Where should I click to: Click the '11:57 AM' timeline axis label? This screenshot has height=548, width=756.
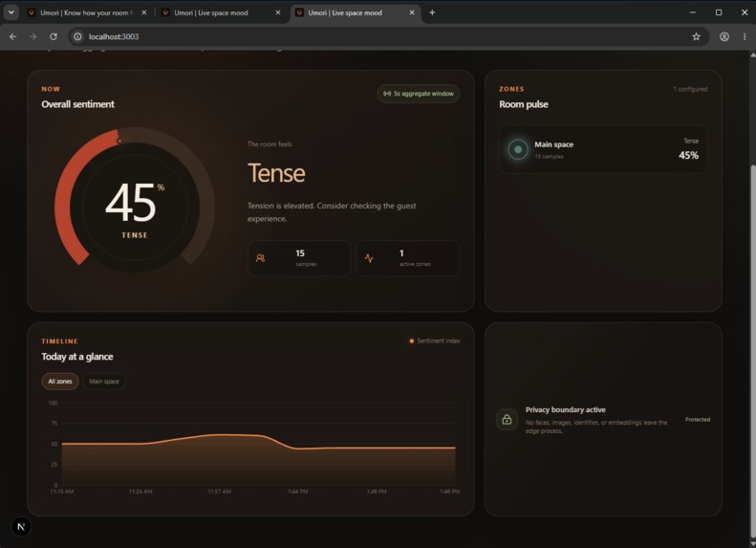click(x=220, y=492)
